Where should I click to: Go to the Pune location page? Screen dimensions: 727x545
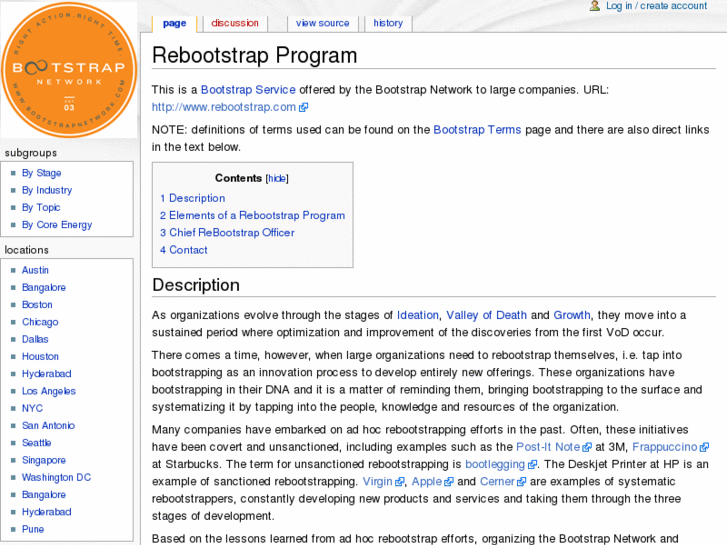point(33,529)
